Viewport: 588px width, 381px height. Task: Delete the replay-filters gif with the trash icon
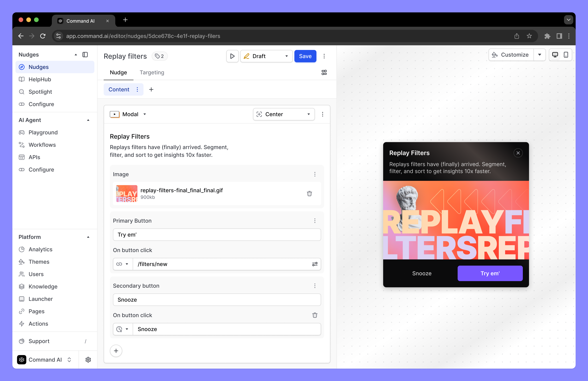pos(309,194)
